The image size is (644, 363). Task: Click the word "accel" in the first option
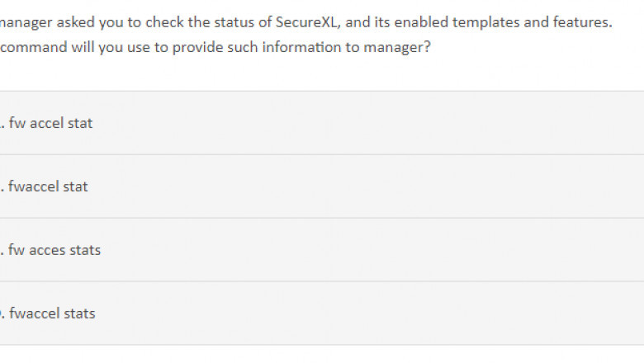(46, 124)
